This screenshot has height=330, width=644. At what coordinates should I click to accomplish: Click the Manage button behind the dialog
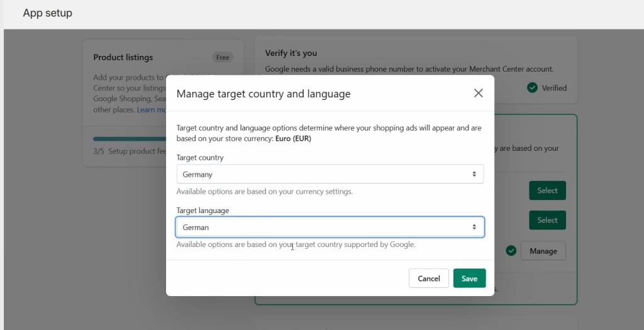[x=543, y=251]
